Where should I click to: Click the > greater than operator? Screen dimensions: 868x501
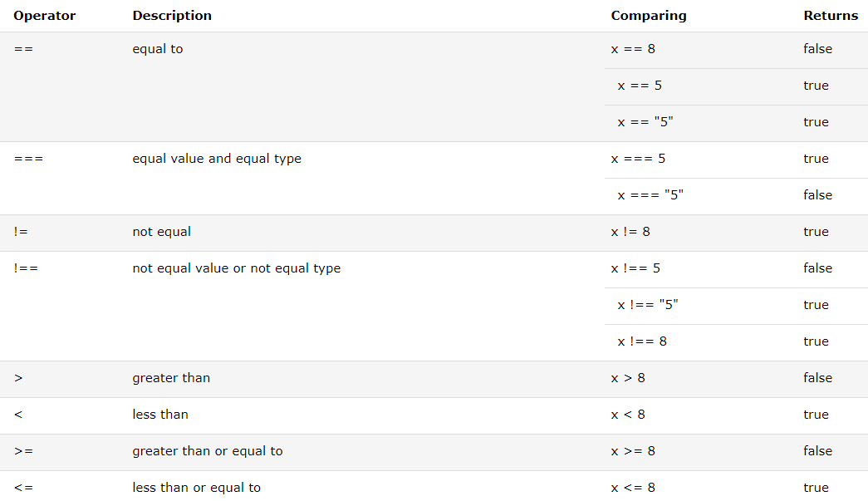tap(18, 378)
